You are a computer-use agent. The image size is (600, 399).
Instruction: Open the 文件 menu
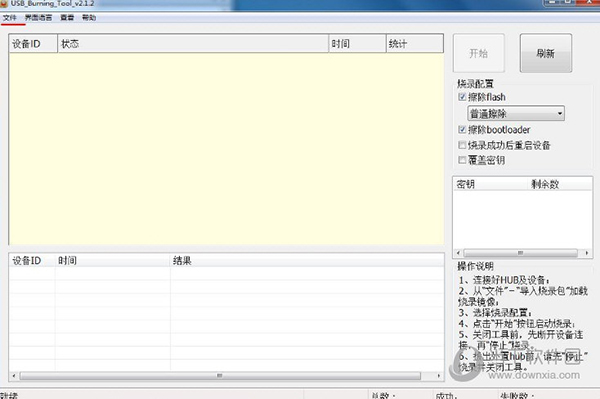(x=10, y=18)
